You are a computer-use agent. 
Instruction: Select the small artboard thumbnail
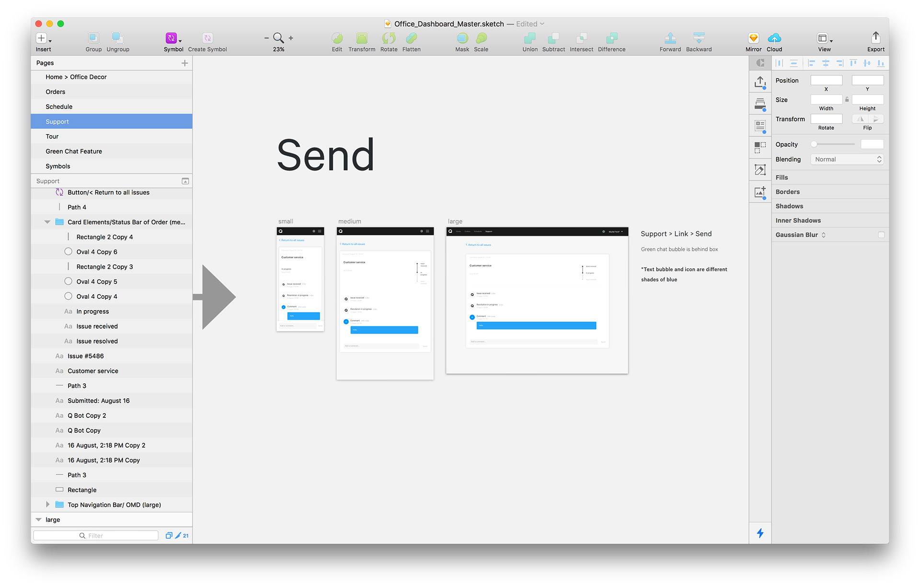click(300, 279)
